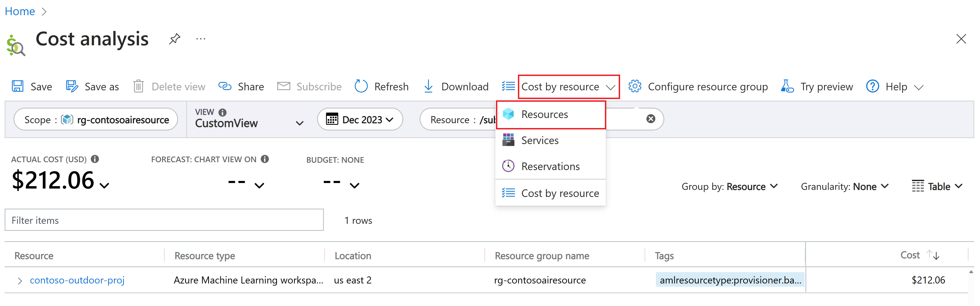
Task: Click the Share link icon
Action: pyautogui.click(x=225, y=86)
